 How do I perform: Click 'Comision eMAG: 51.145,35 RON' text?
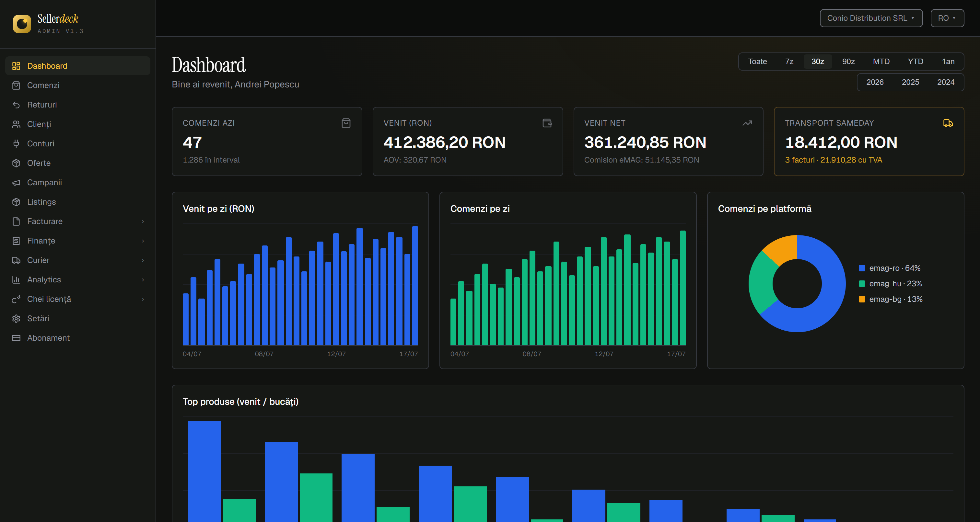641,160
